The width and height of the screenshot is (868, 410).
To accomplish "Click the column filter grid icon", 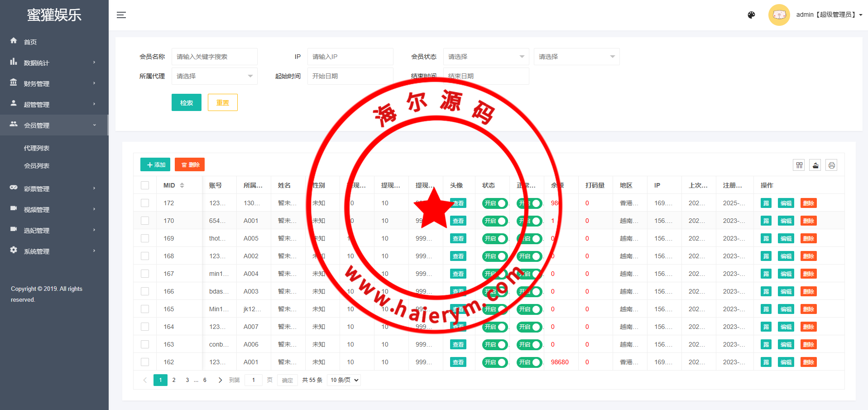I will [799, 165].
